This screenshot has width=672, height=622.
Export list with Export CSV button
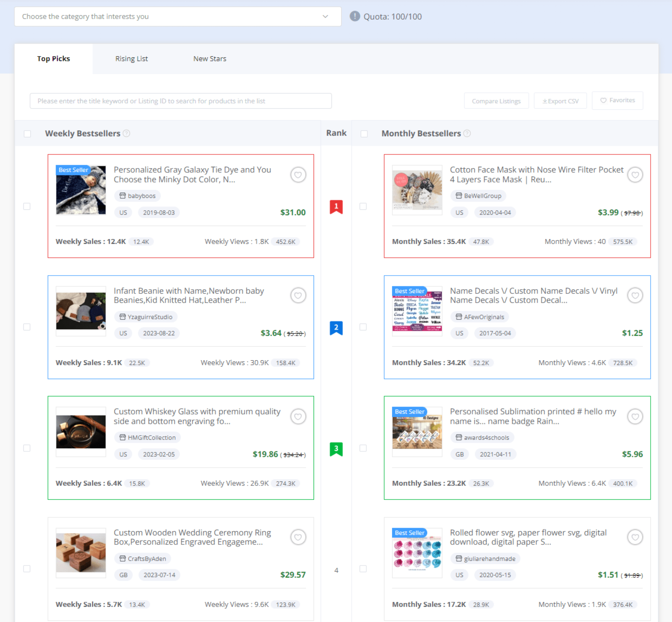pyautogui.click(x=560, y=101)
